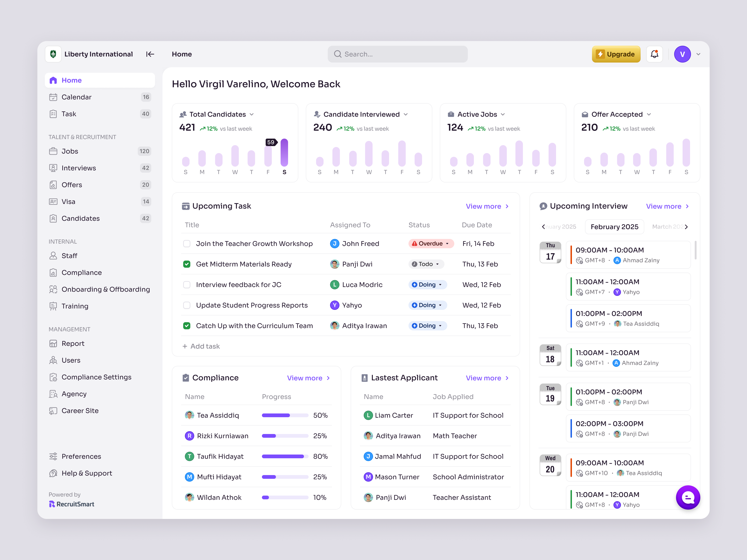Open the Visa section
The image size is (747, 560).
point(69,202)
